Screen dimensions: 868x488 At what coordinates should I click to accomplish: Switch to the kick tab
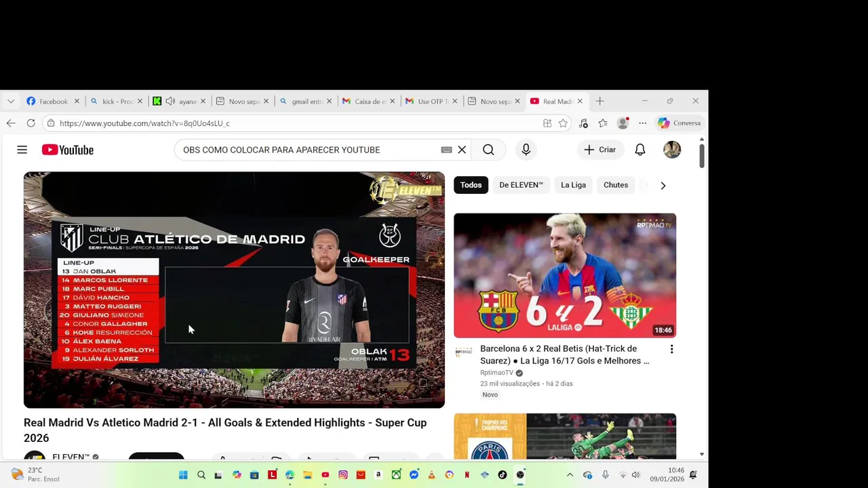117,101
